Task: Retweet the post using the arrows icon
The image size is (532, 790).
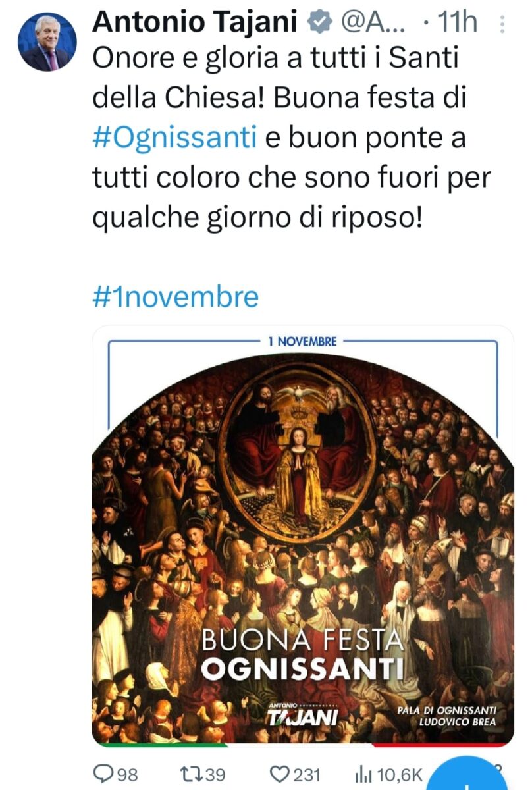Action: (x=188, y=775)
